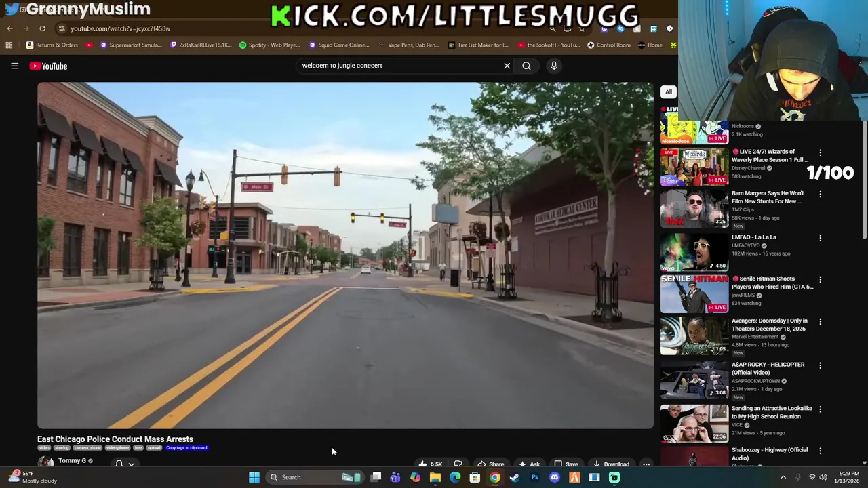This screenshot has height=488, width=868.
Task: Open the Nicktoons live video thumbnail
Action: pyautogui.click(x=694, y=125)
